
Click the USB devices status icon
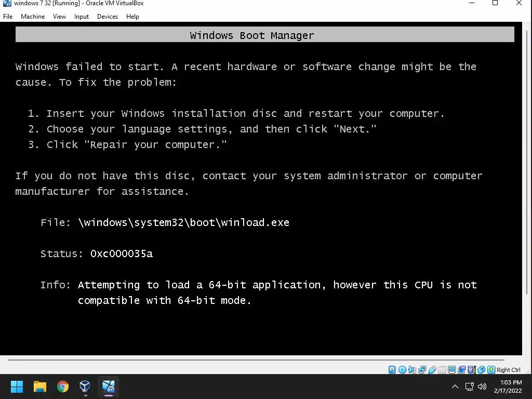click(x=432, y=369)
